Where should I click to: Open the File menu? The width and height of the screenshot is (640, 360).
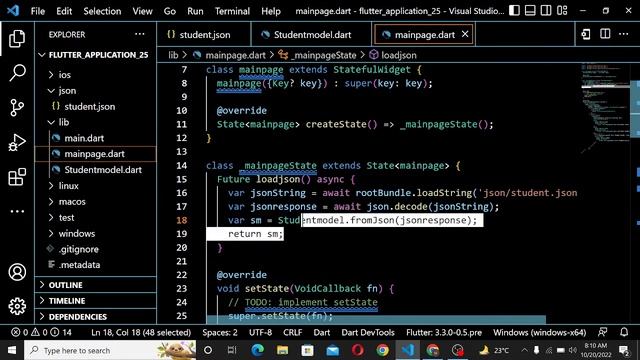coord(38,11)
